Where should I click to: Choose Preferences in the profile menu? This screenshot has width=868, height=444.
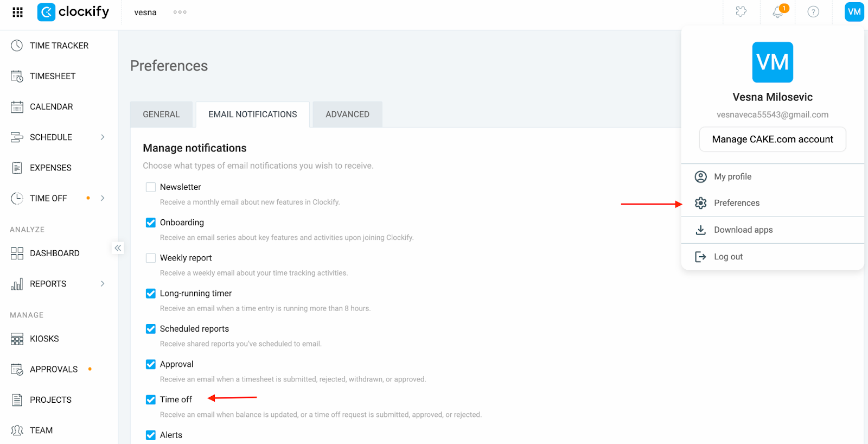(x=773, y=203)
